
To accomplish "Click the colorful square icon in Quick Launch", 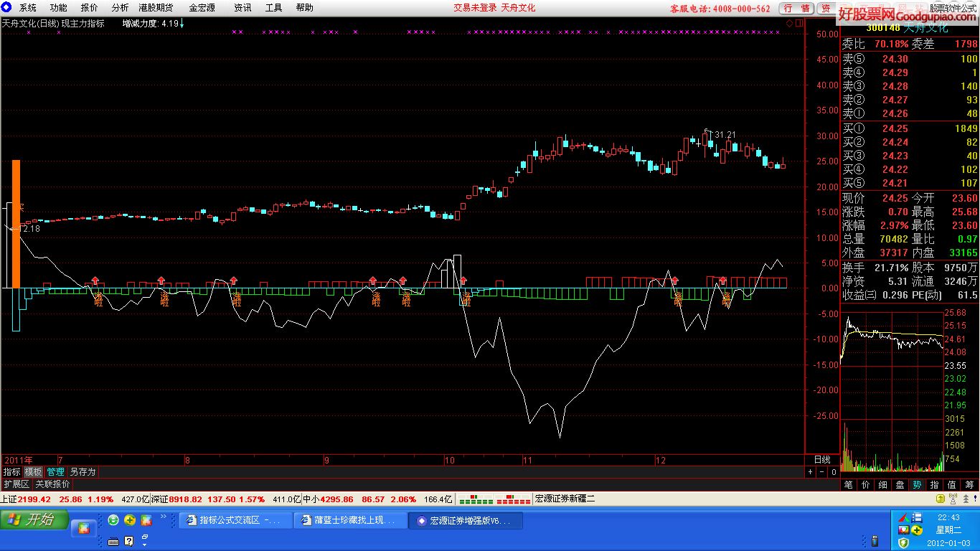I will click(146, 520).
